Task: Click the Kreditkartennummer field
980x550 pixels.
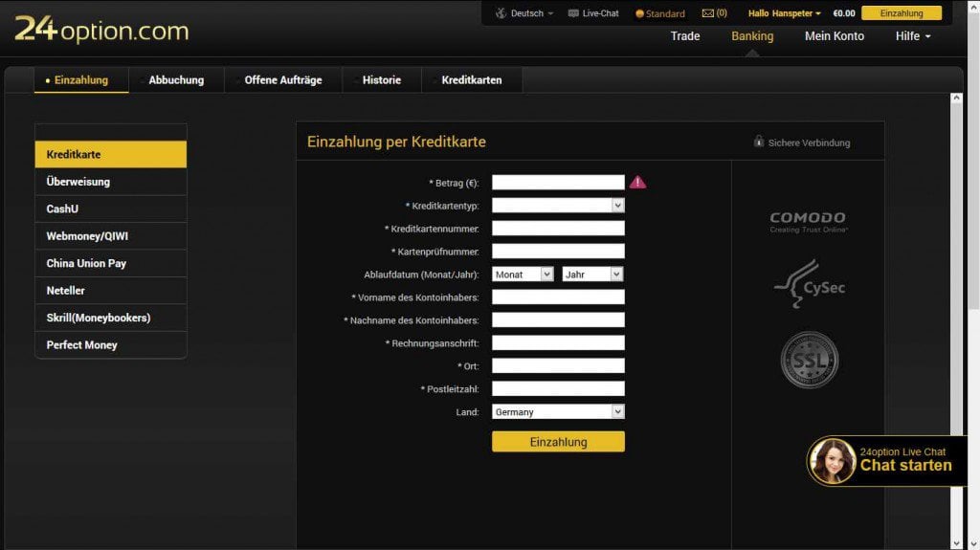Action: [558, 228]
